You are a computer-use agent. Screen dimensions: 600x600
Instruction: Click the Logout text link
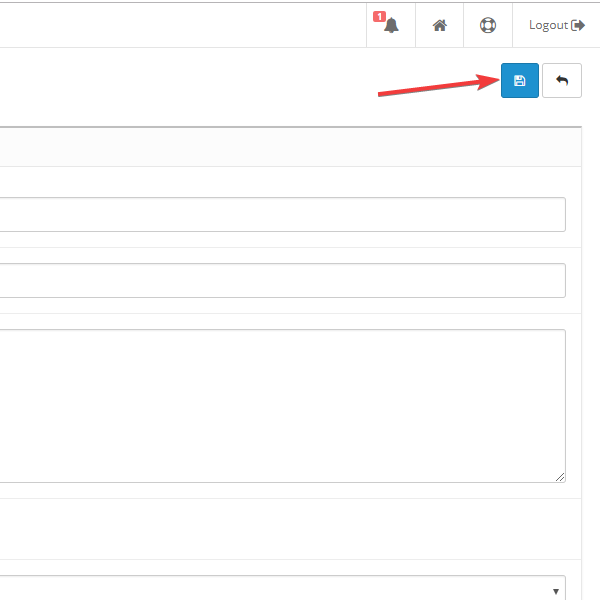pos(548,26)
